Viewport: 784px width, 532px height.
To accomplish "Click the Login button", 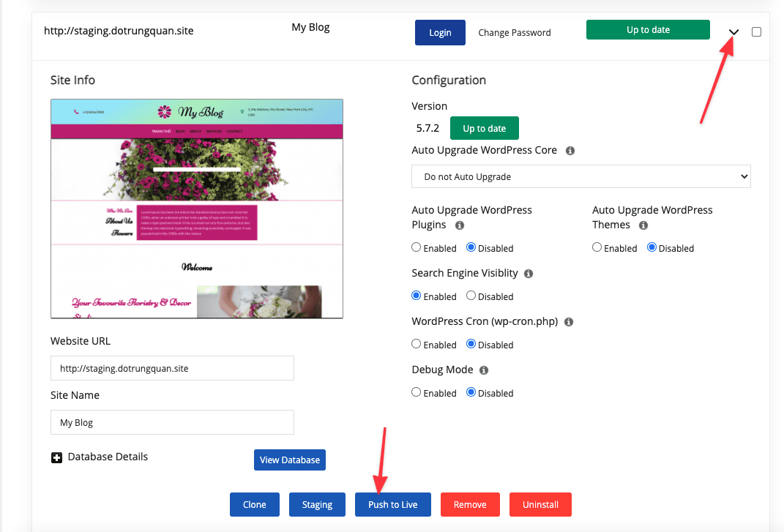I will point(440,32).
